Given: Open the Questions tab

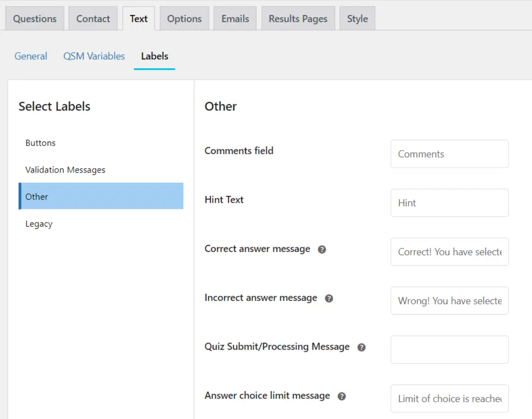Looking at the screenshot, I should click(35, 19).
